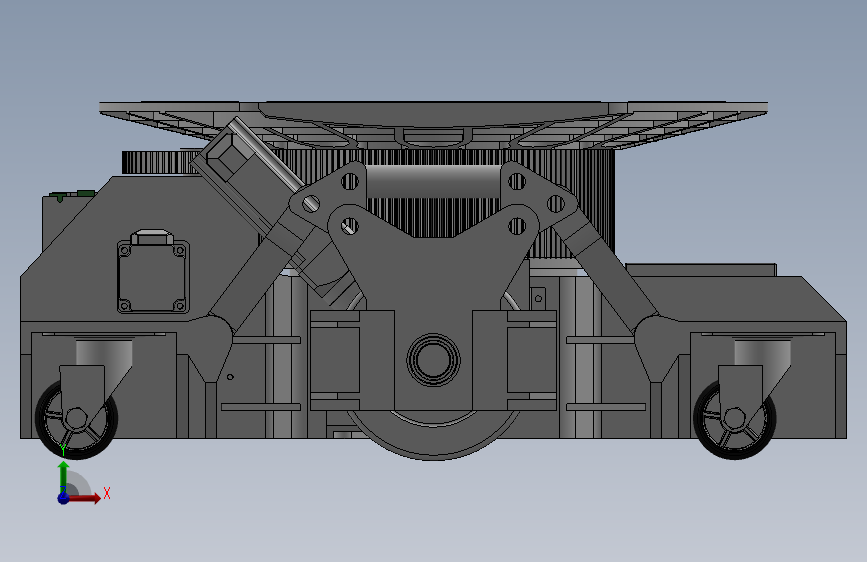The height and width of the screenshot is (562, 867).
Task: Select the circular hub bearing in center bracket
Action: point(434,360)
